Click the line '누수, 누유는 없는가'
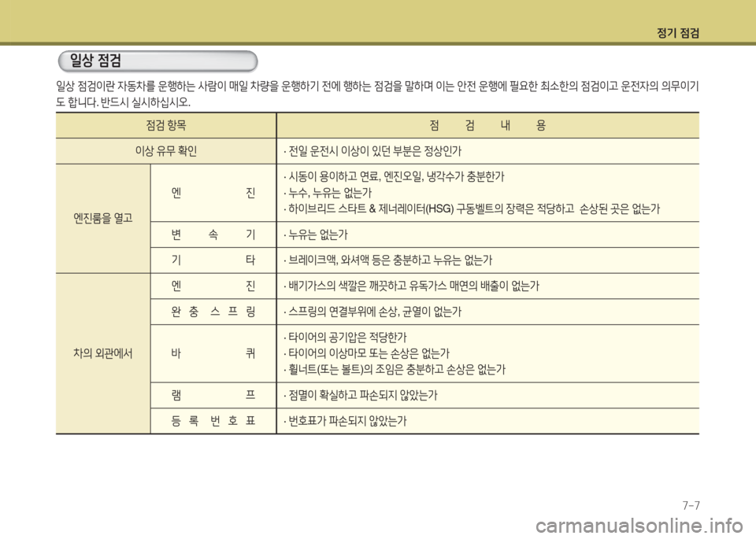The width and height of the screenshot is (756, 539). (x=328, y=193)
